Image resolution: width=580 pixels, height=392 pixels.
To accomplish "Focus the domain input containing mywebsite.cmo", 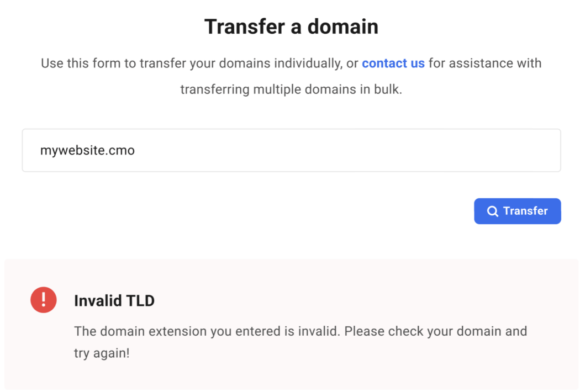I will pos(291,150).
